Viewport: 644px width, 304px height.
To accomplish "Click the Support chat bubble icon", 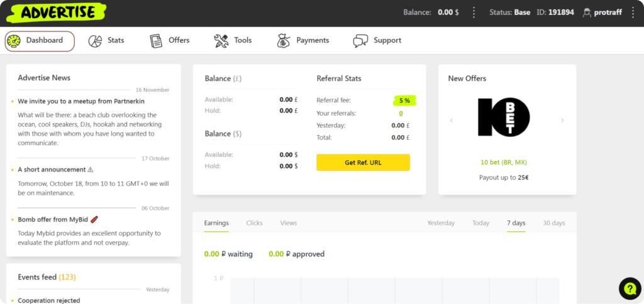I will pos(360,41).
